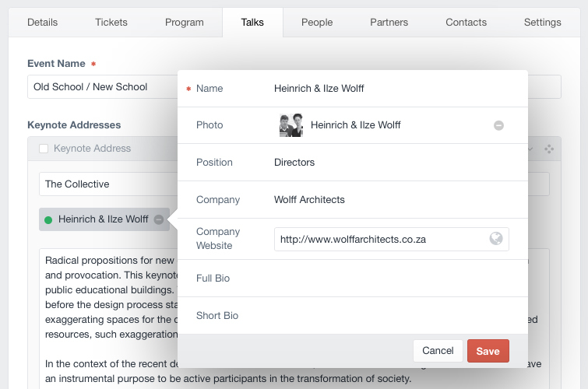The image size is (588, 389).
Task: Click the speaker photo thumbnail
Action: click(290, 125)
